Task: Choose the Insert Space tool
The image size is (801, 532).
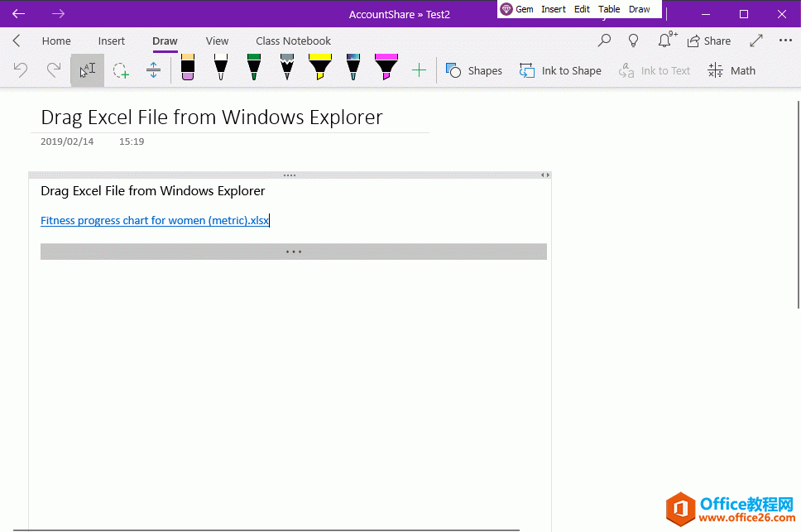Action: coord(153,70)
